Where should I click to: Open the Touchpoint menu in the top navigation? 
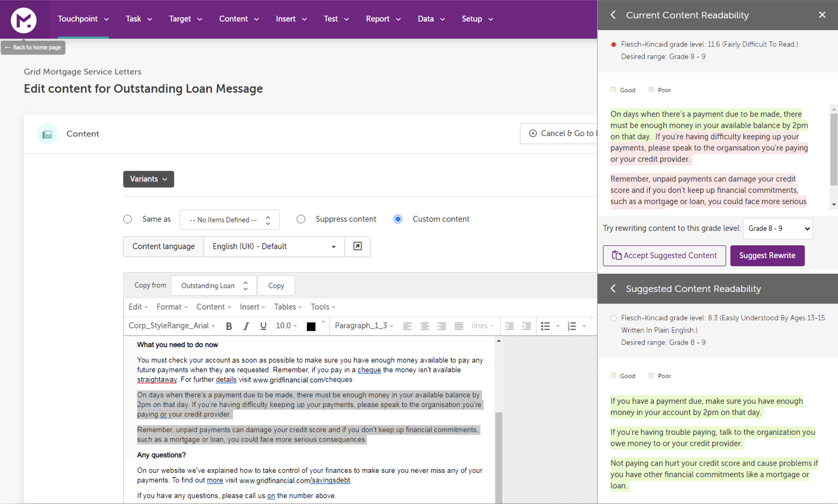tap(83, 19)
